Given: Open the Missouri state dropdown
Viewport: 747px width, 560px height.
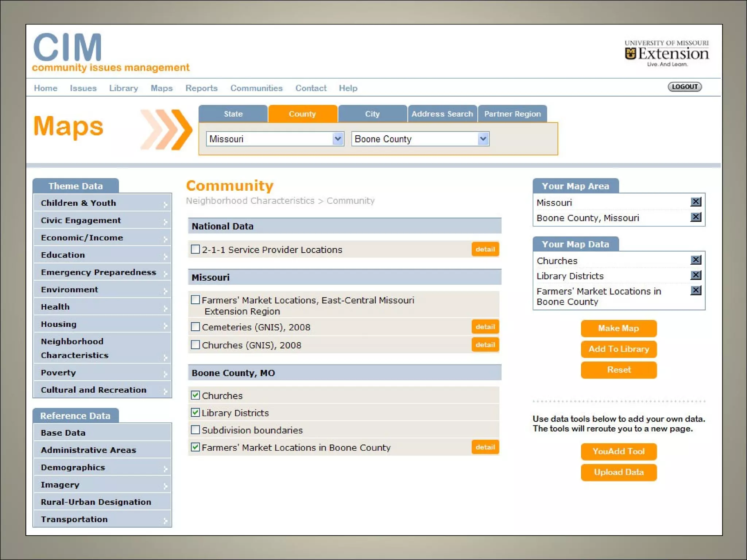Looking at the screenshot, I should pyautogui.click(x=338, y=139).
